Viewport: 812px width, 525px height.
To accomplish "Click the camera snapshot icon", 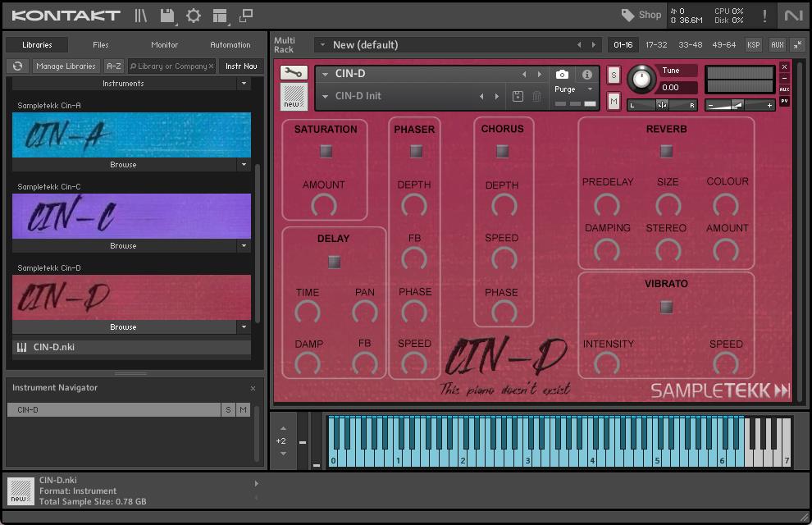I will [562, 74].
